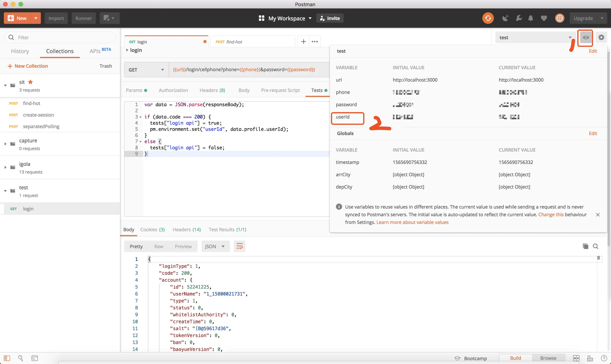
Task: Open the notifications bell
Action: pos(530,18)
